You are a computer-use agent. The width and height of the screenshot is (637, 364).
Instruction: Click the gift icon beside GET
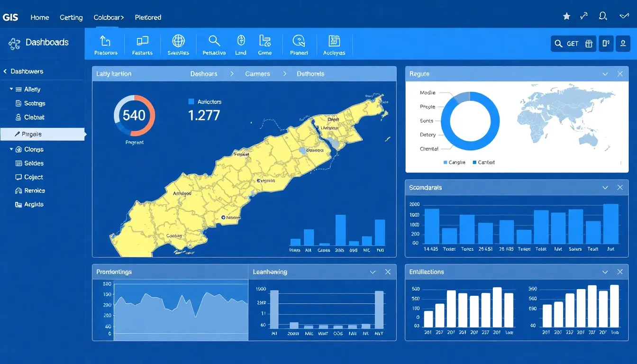point(589,44)
